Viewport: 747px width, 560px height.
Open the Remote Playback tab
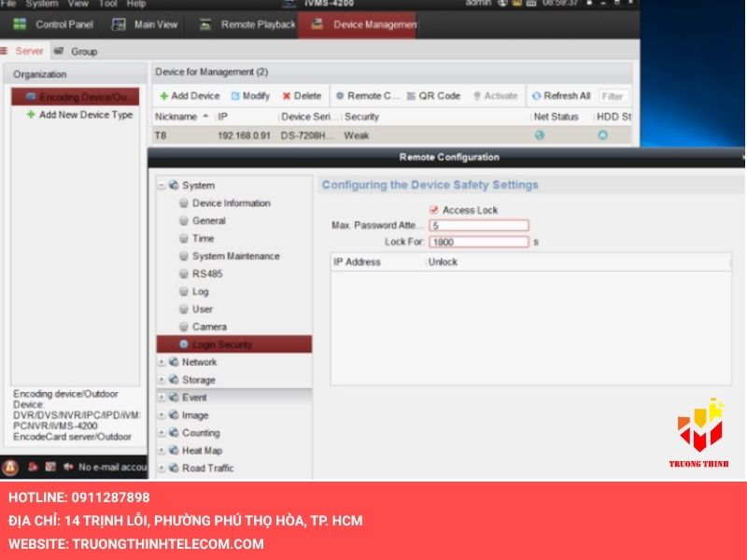click(x=247, y=24)
